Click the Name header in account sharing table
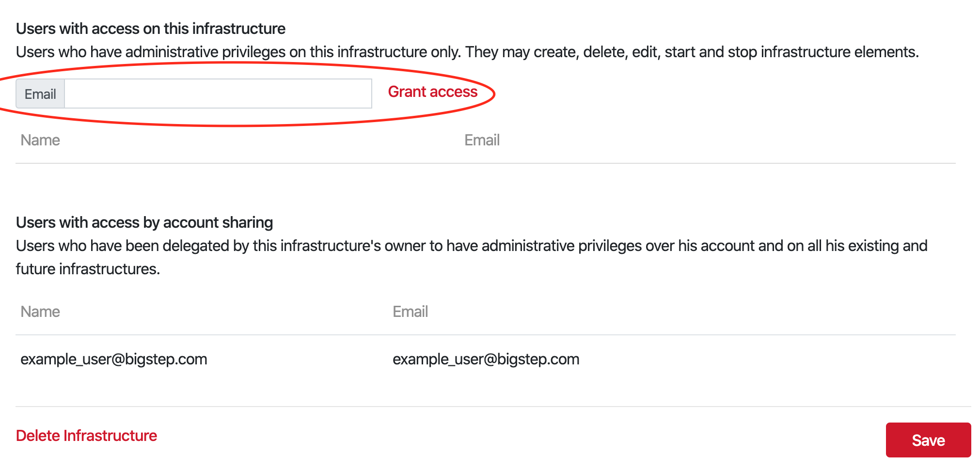This screenshot has width=980, height=471. click(x=40, y=312)
